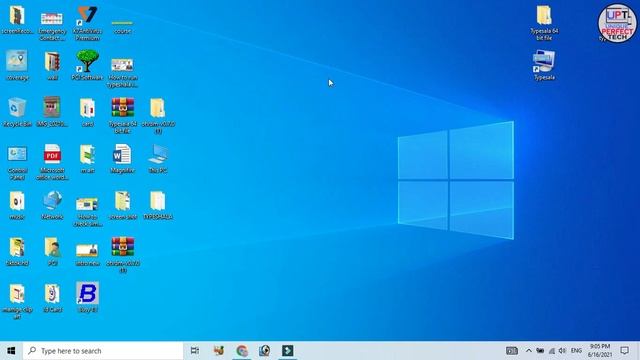This screenshot has width=640, height=360.
Task: Open the Typesala computer shortcut at top right
Action: coord(544,65)
